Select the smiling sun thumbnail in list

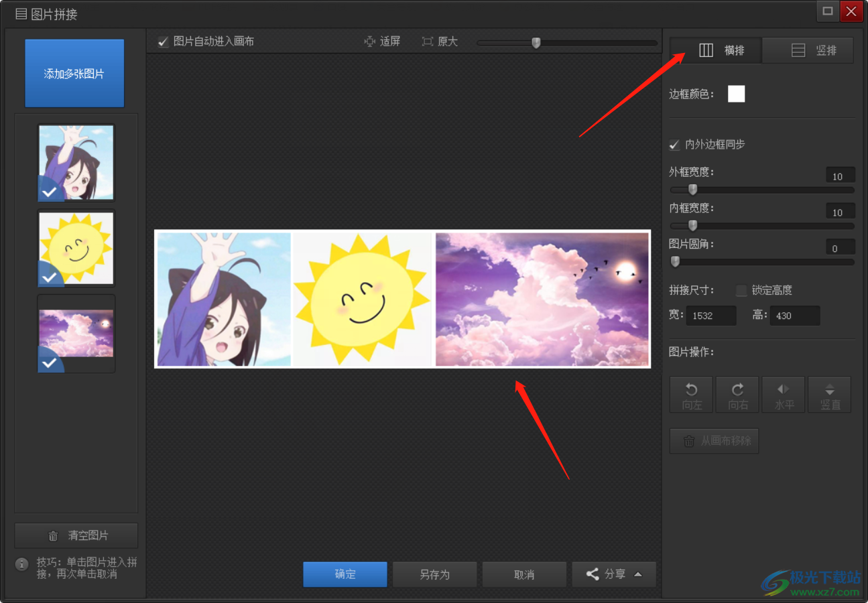pyautogui.click(x=76, y=249)
